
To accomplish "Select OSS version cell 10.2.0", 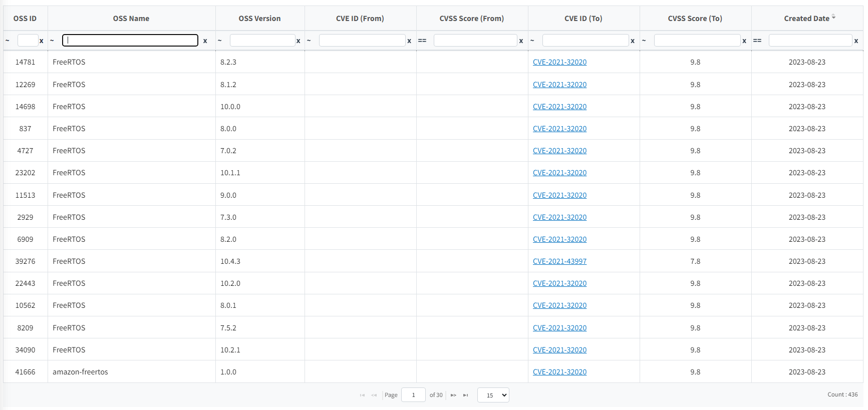I will 259,283.
